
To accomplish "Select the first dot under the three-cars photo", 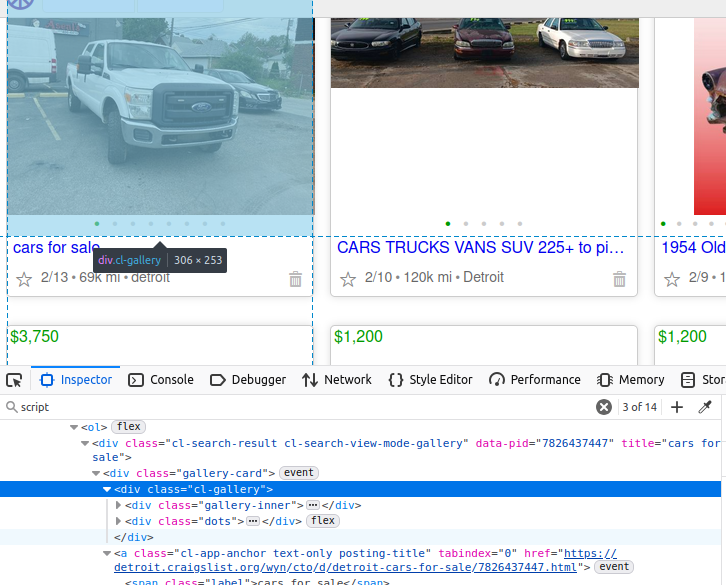I will pyautogui.click(x=448, y=224).
